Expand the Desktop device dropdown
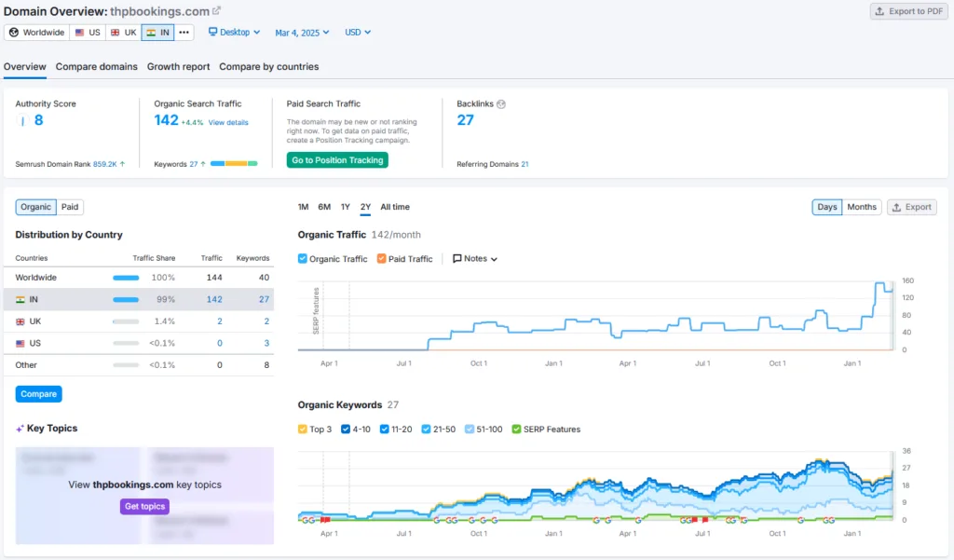The image size is (954, 560). (x=234, y=33)
